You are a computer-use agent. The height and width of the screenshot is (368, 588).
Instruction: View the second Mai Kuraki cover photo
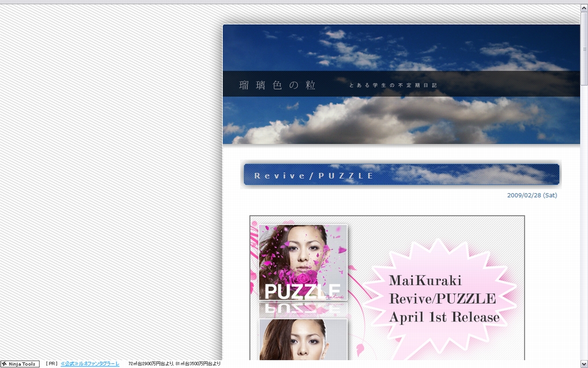coord(303,339)
